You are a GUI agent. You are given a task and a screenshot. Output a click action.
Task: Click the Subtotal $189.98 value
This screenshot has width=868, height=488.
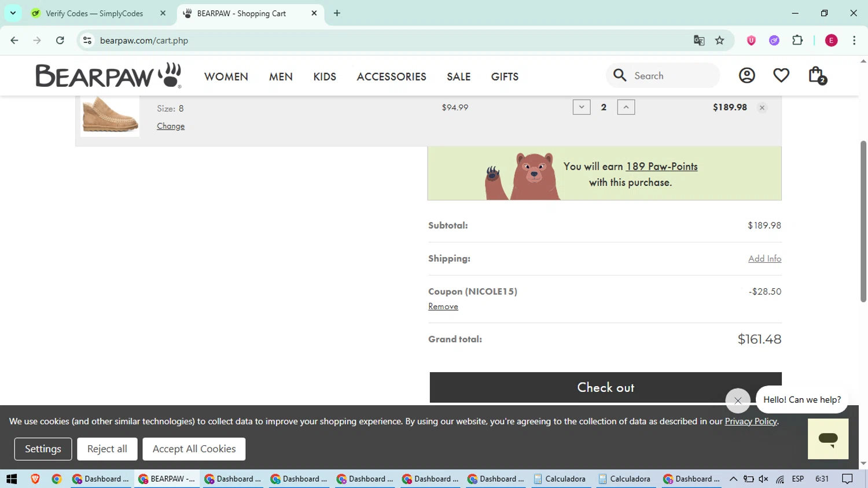click(x=764, y=225)
